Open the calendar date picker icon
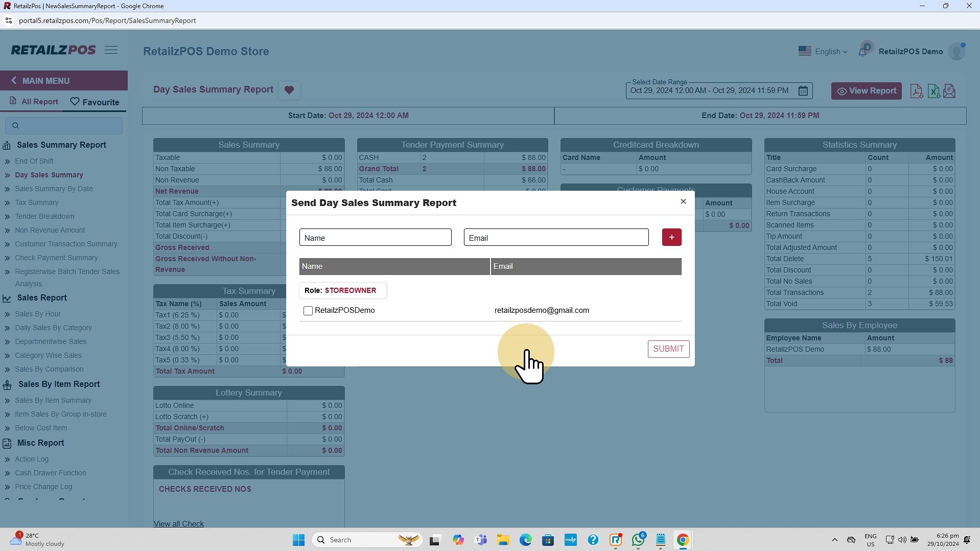This screenshot has width=980, height=551. pyautogui.click(x=803, y=91)
